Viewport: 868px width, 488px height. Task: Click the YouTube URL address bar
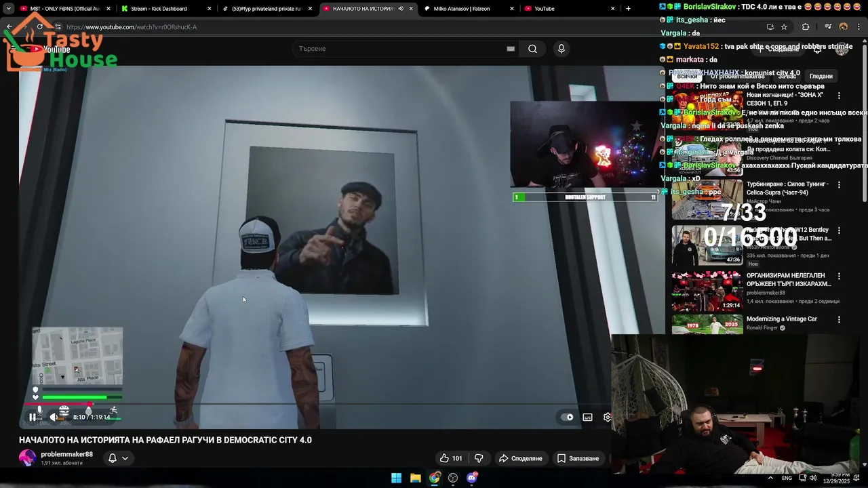pyautogui.click(x=407, y=27)
